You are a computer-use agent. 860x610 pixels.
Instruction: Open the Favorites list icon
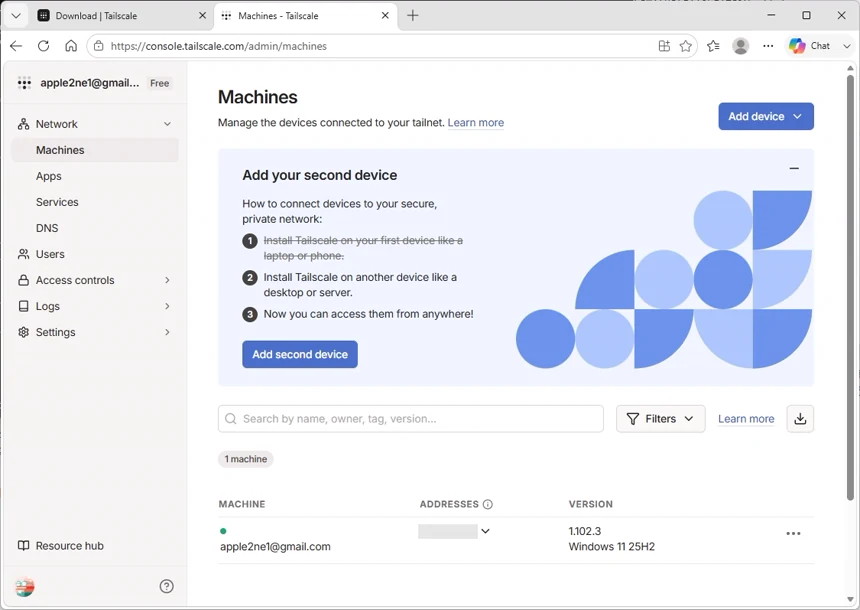(713, 46)
